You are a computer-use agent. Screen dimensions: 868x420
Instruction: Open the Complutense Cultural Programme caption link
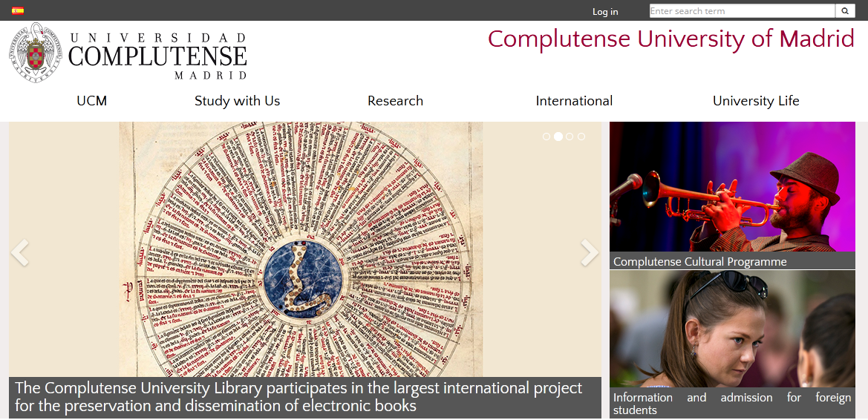click(x=699, y=262)
